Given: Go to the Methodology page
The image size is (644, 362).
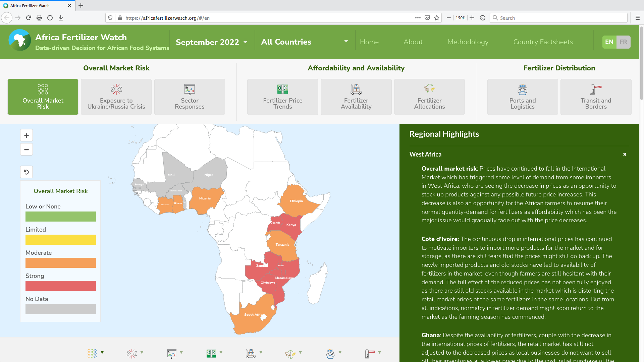Looking at the screenshot, I should pos(468,42).
